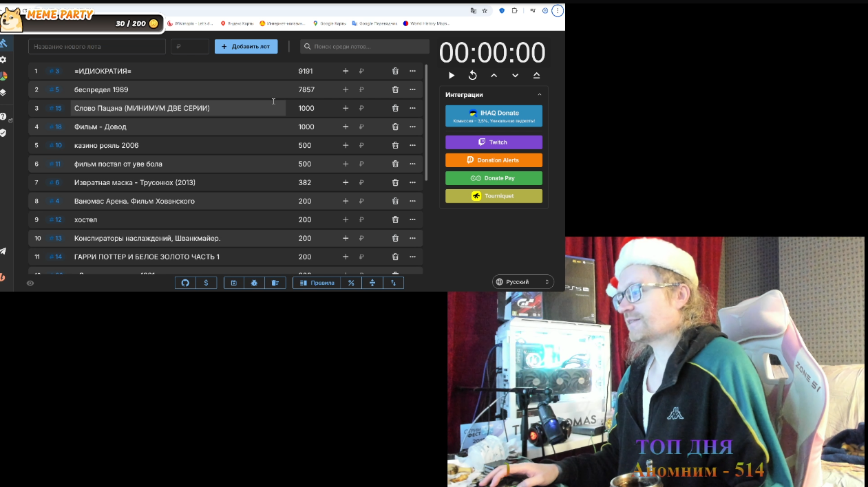868x487 pixels.
Task: Click plus icon for казино рояль 2006
Action: pyautogui.click(x=346, y=145)
